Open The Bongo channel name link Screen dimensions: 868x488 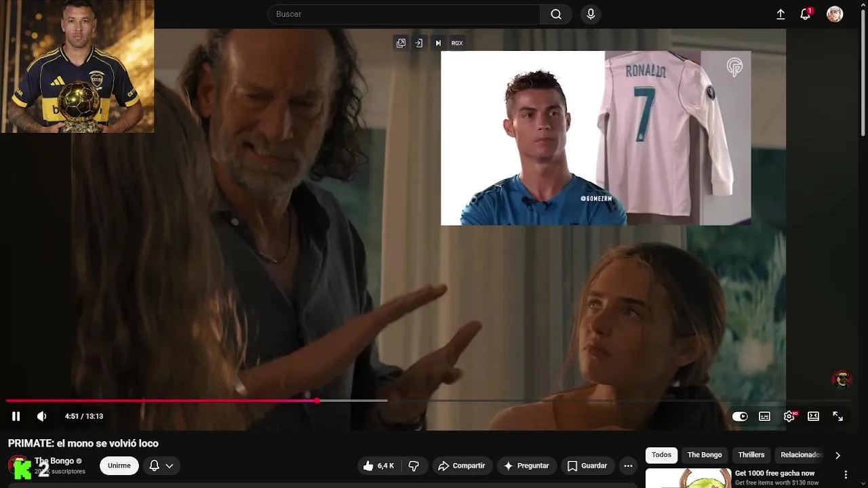coord(54,461)
